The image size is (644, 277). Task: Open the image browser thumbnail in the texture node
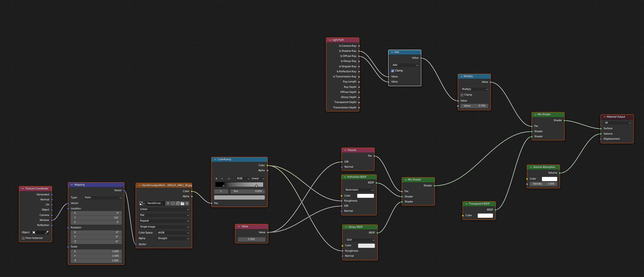tap(141, 203)
